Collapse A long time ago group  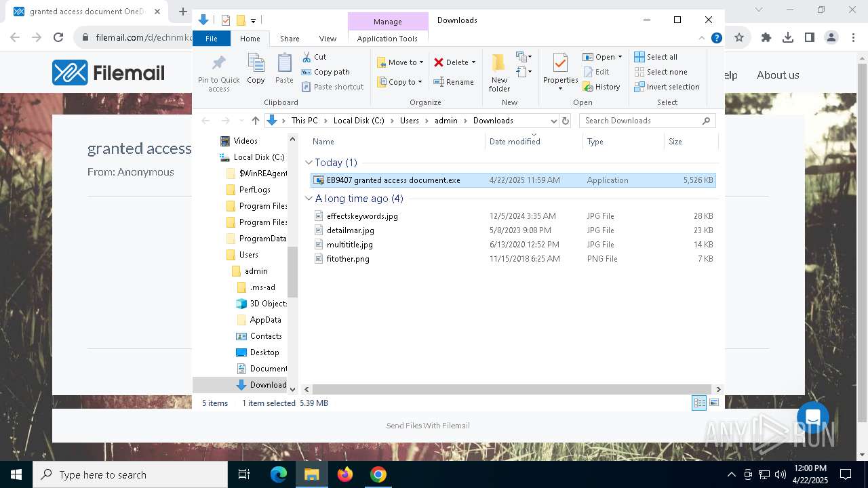(309, 199)
